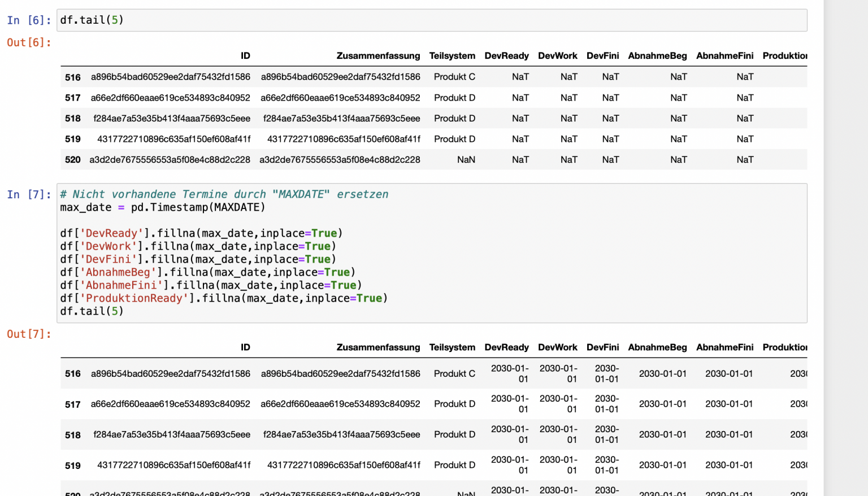This screenshot has height=496, width=868.
Task: Click the NaN value in row 520 Teilsystem
Action: (466, 159)
